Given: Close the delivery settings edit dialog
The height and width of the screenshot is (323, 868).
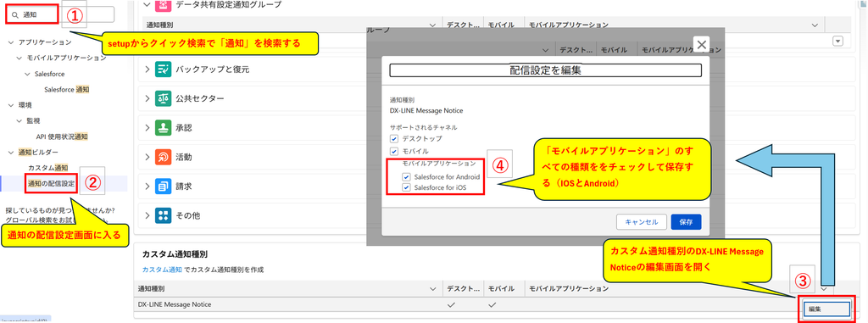Looking at the screenshot, I should pos(701,44).
